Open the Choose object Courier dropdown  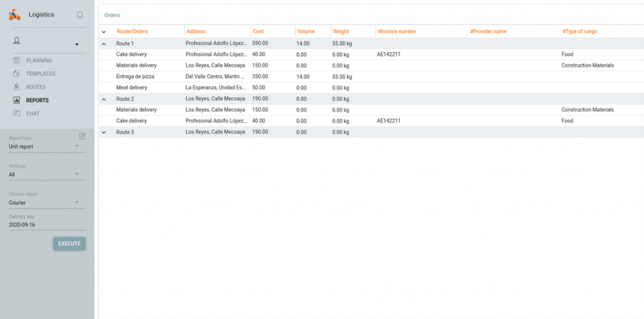click(47, 203)
